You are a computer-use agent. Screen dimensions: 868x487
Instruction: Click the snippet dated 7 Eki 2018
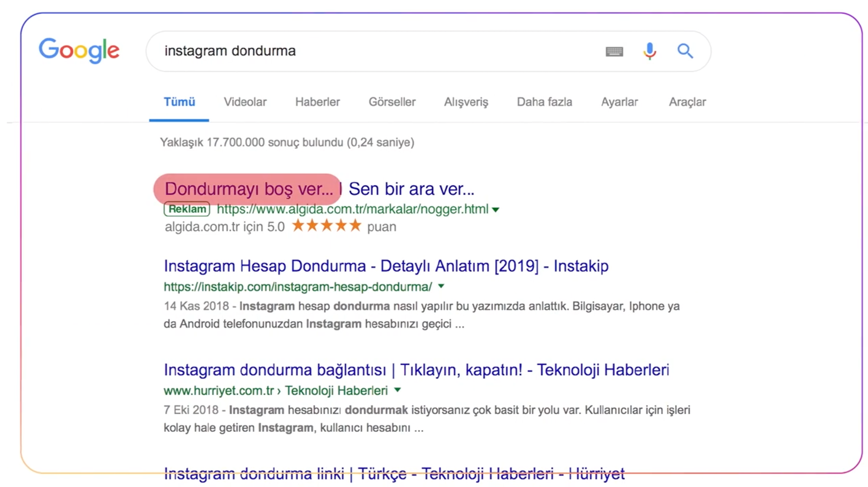[x=427, y=419]
